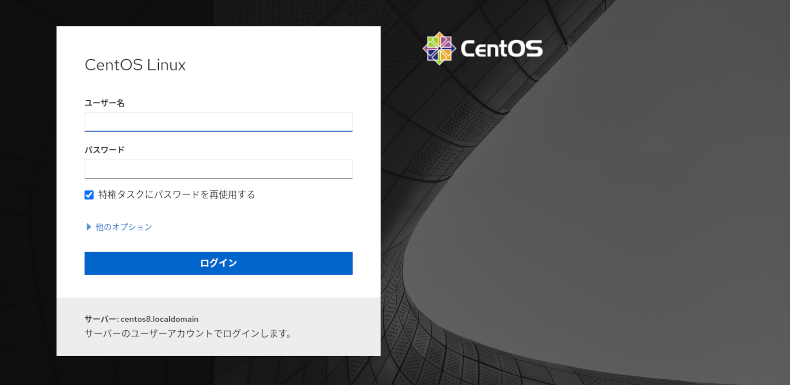Click the サーバー: label in footer
The height and width of the screenshot is (385, 790).
pos(101,319)
